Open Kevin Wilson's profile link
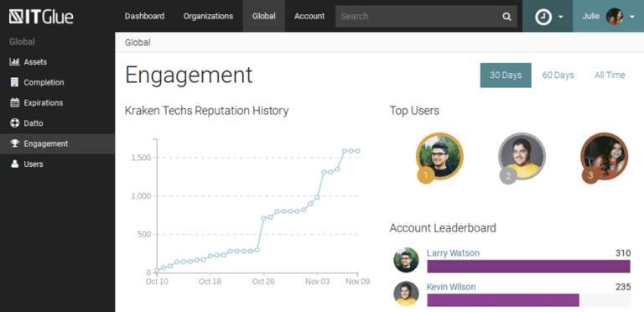The width and height of the screenshot is (644, 312). pyautogui.click(x=451, y=287)
